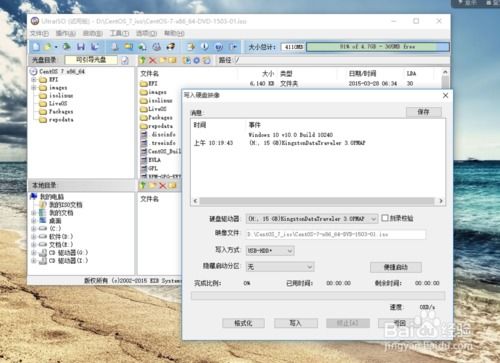The width and height of the screenshot is (500, 363).
Task: Click the last folder icon in local toolbar
Action: 172,186
